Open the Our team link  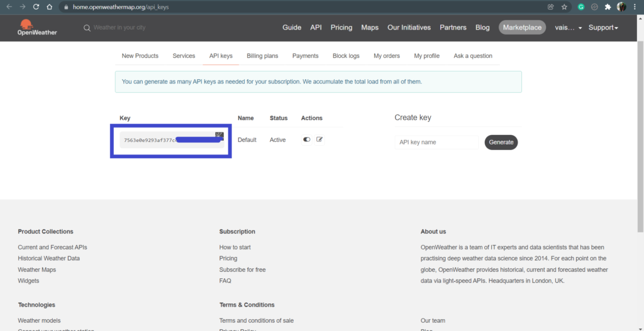click(433, 320)
